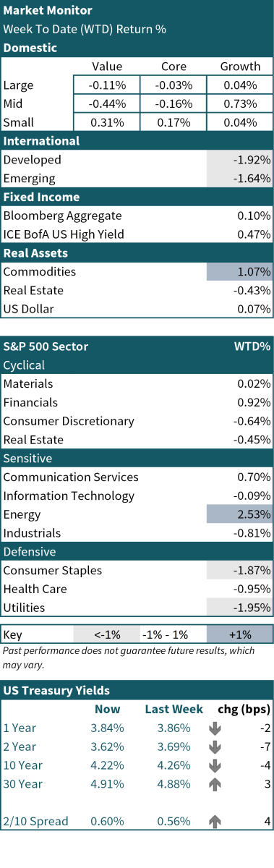Click the Large Value -0.11% cell
The width and height of the screenshot is (274, 868).
tap(106, 85)
